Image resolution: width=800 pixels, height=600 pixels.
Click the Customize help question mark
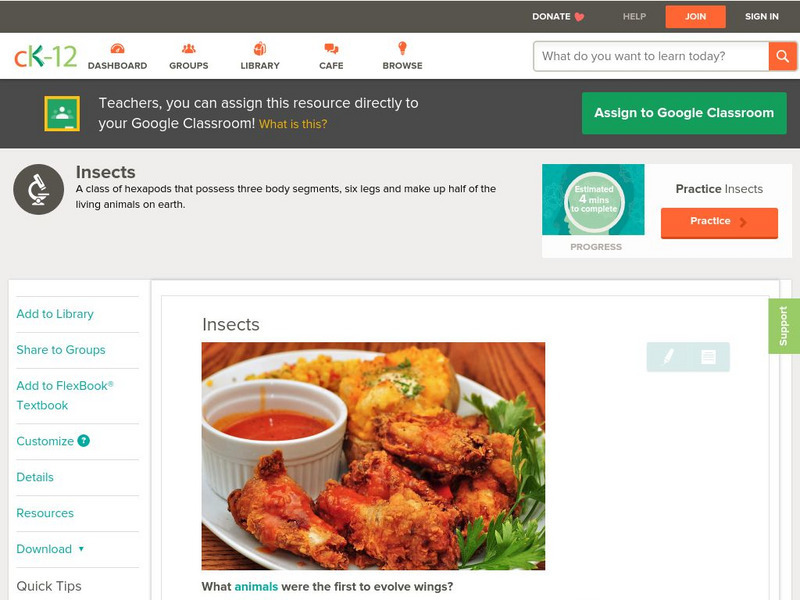coord(84,441)
